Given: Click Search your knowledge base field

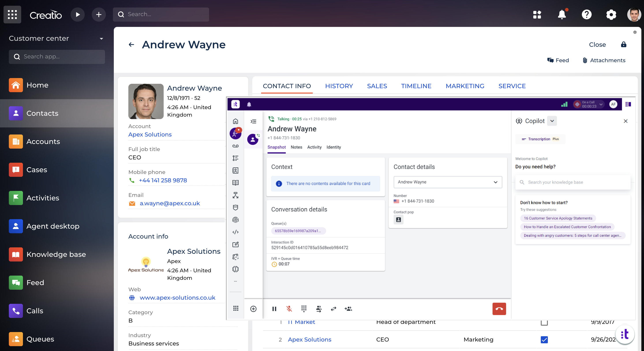Looking at the screenshot, I should point(572,182).
